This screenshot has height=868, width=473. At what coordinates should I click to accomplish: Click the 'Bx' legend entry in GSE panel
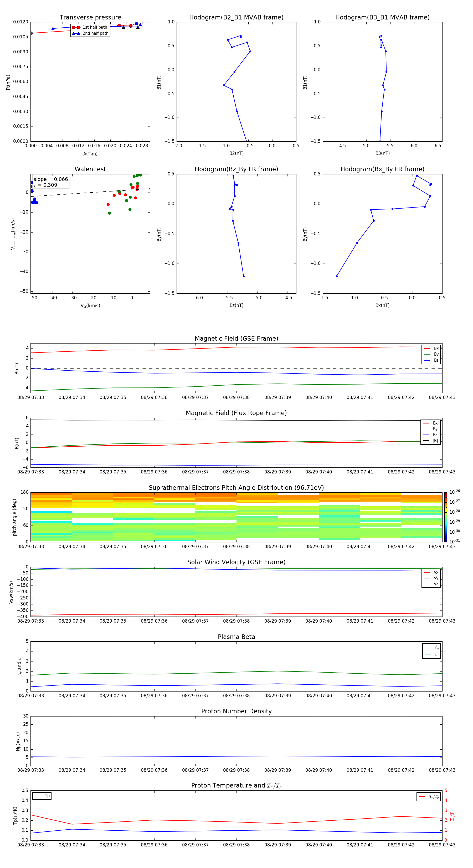(431, 349)
